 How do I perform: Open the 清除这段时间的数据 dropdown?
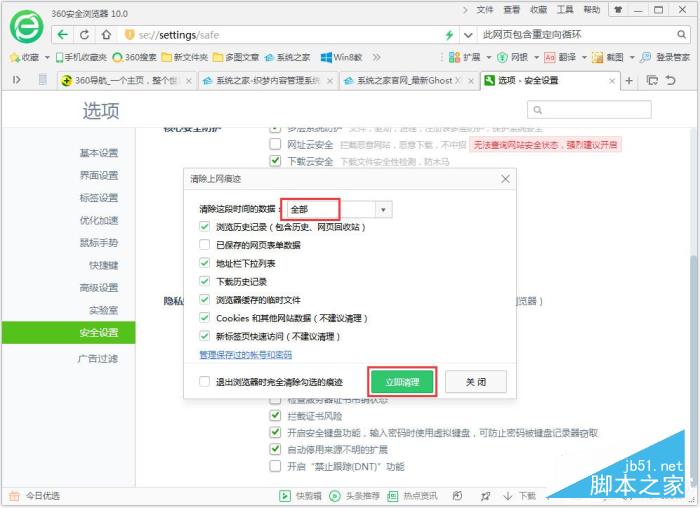339,209
